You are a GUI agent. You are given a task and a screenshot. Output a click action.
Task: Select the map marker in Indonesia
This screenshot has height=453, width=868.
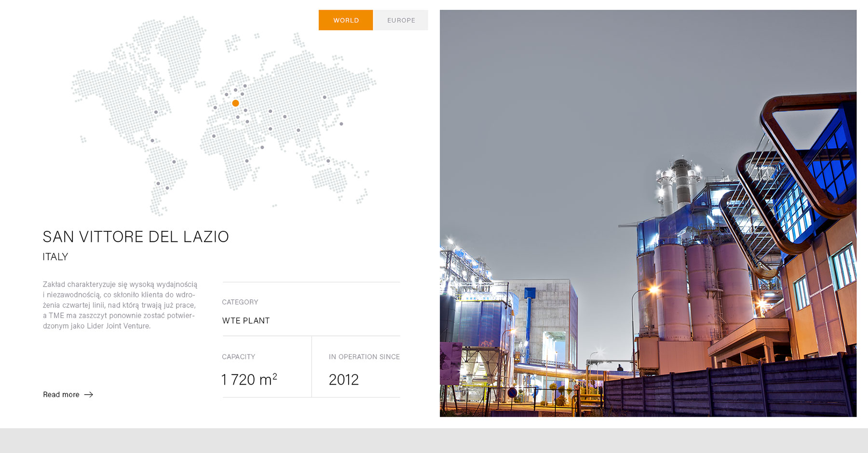(328, 161)
